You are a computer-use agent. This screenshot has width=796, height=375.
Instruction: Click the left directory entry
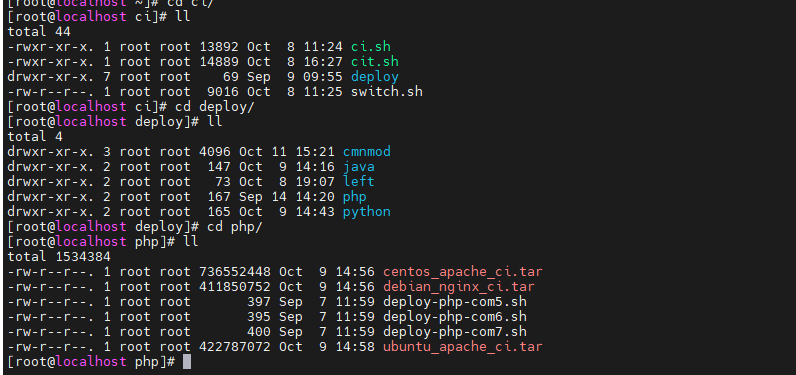coord(359,182)
